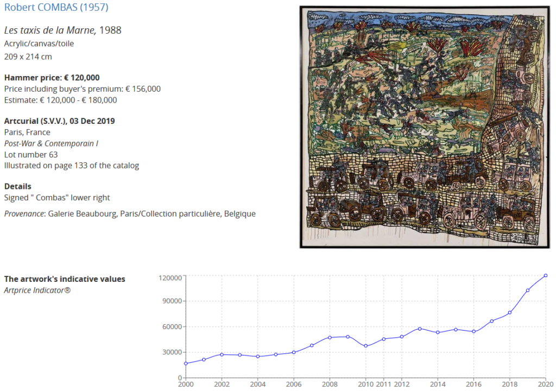Click the 2008 data point on the chart
Image resolution: width=556 pixels, height=392 pixels.
330,338
